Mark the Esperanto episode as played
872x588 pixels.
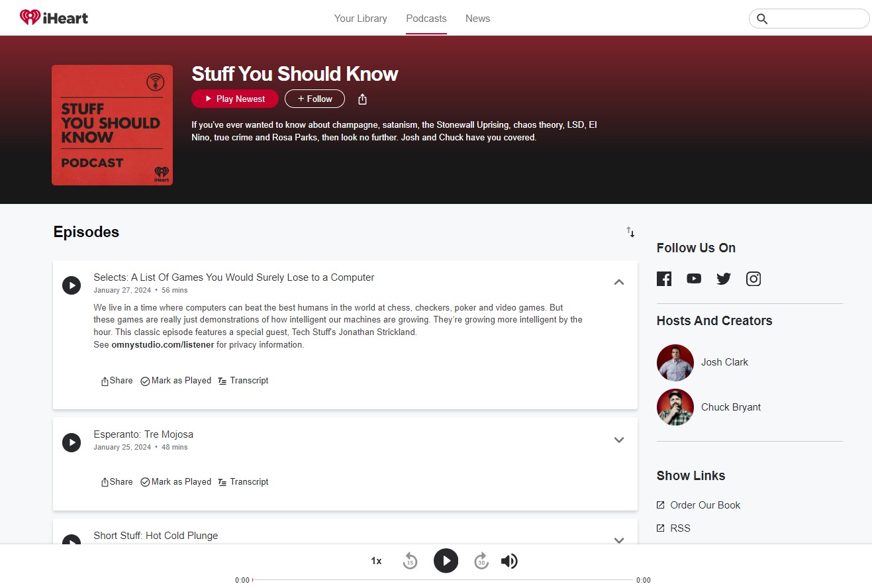[x=175, y=481]
